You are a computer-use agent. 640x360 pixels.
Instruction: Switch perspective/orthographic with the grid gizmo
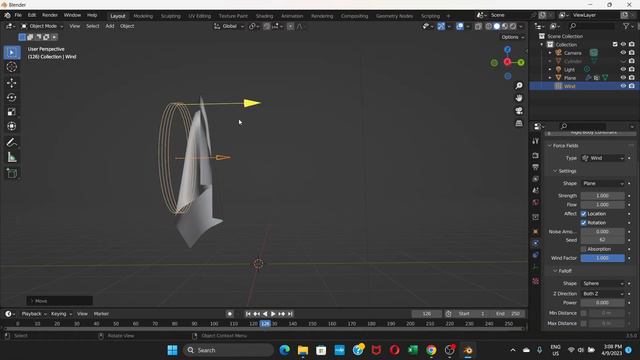(x=519, y=123)
